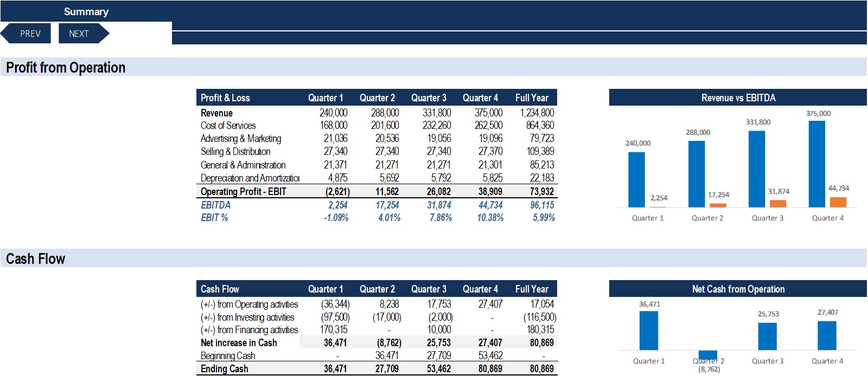Select the Quarter 1 blue revenue bar
Screen dimensions: 868x376
click(636, 179)
